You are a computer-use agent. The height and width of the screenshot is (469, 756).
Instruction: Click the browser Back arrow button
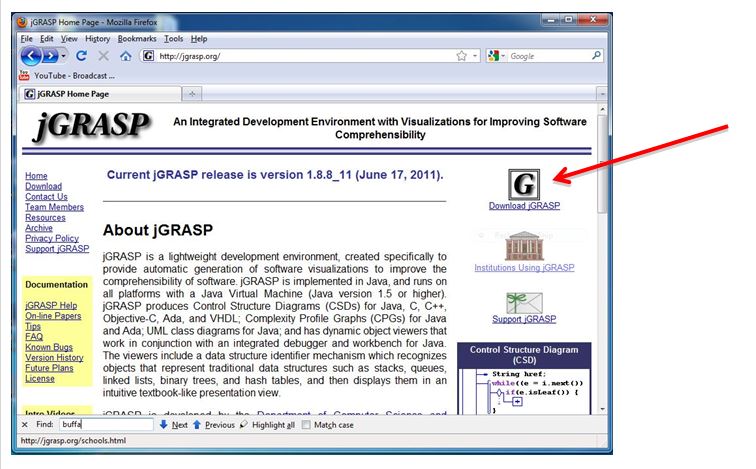[31, 56]
